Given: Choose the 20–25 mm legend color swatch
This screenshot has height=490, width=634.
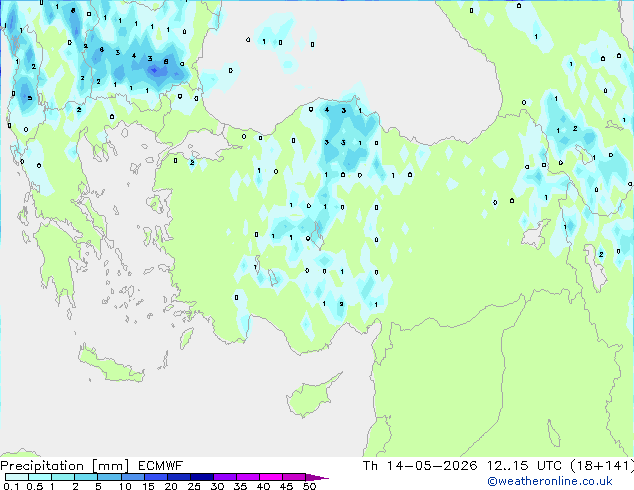Looking at the screenshot, I should tap(179, 477).
